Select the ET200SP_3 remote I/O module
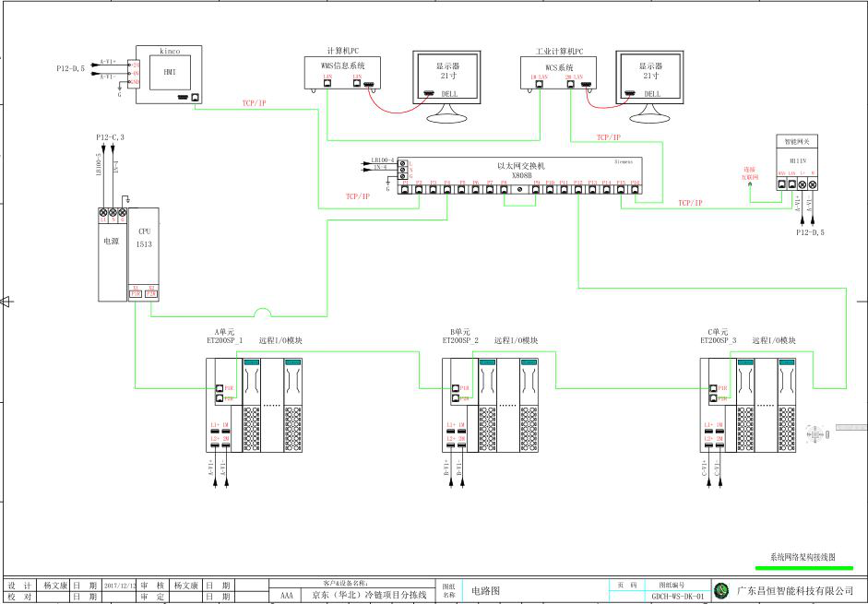The height and width of the screenshot is (604, 868). click(x=748, y=405)
